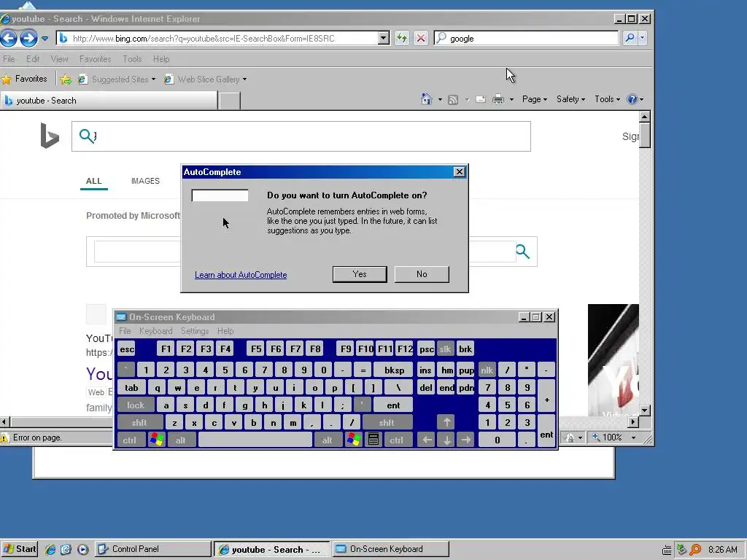Toggle the left ctrl key
The width and height of the screenshot is (747, 560).
tap(130, 440)
